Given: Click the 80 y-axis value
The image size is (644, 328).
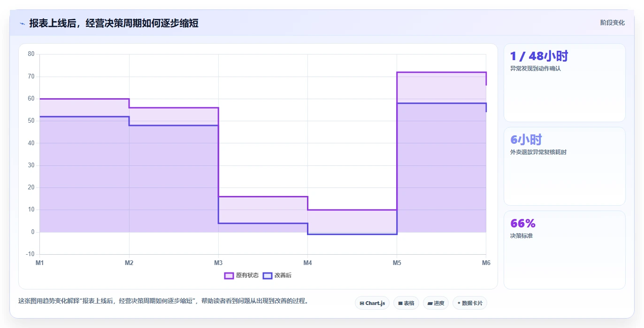Looking at the screenshot, I should point(31,54).
